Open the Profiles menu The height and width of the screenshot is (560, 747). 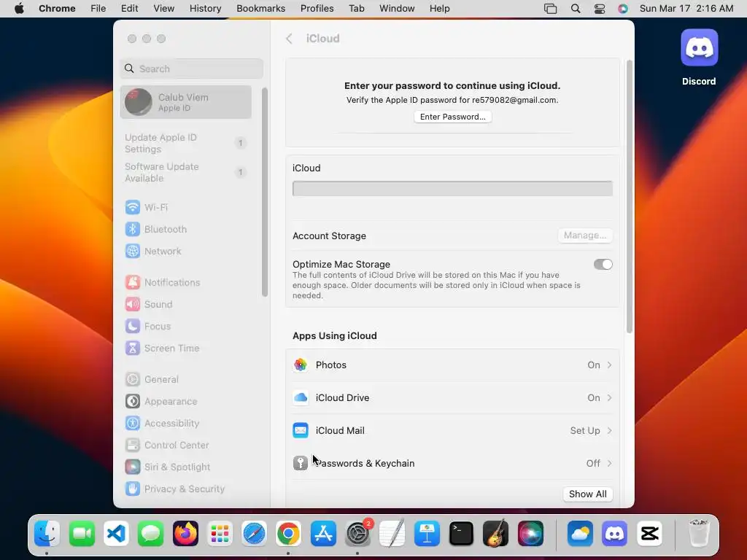click(x=317, y=9)
